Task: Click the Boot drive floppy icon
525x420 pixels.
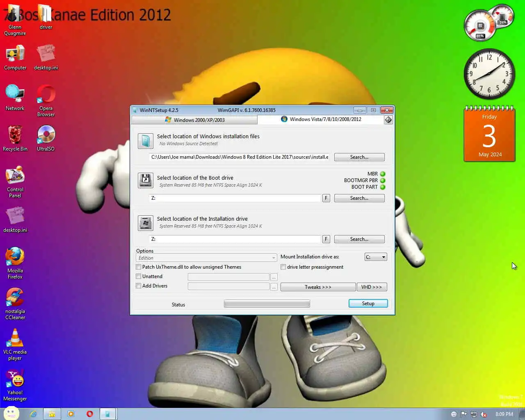Action: [x=146, y=180]
